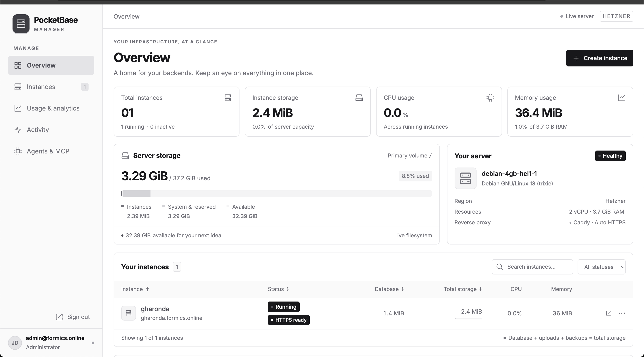Click gharonda.formics.online domain text

click(x=172, y=318)
